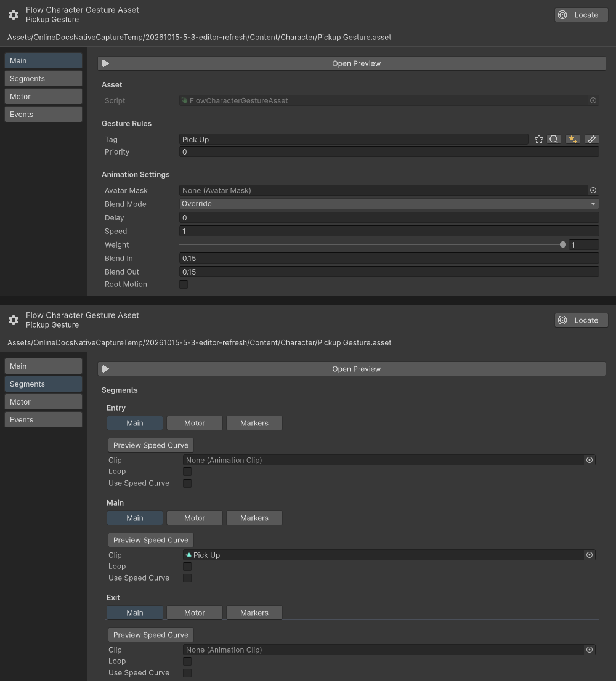
Task: Click the script icon before FlowCharacterGestureAsset
Action: [185, 100]
